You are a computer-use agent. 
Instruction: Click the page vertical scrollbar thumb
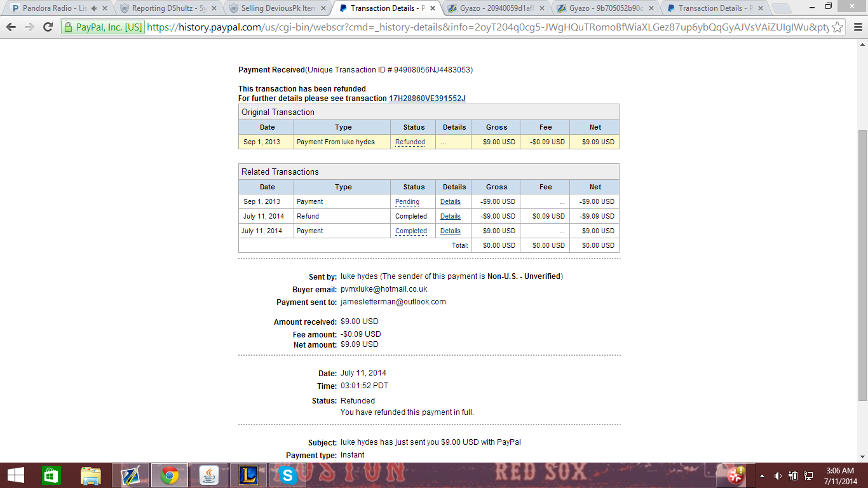[x=862, y=265]
